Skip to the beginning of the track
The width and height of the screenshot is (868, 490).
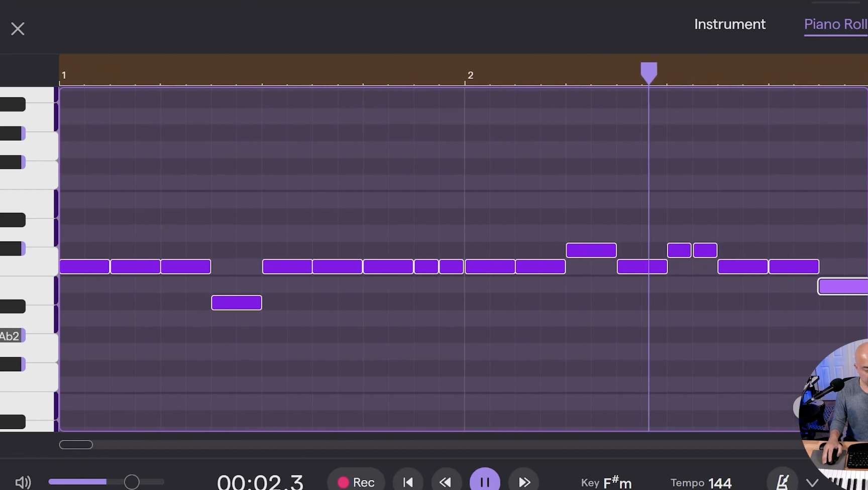click(408, 482)
